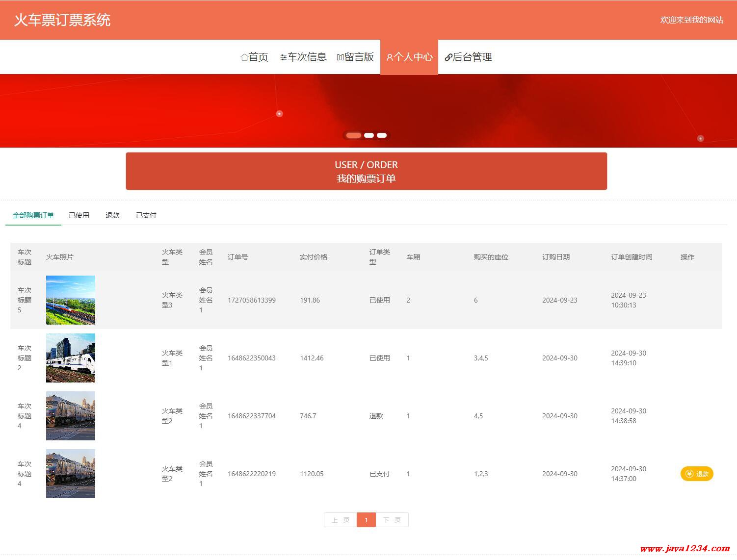Click the sliders icon beside 车次信息
737x560 pixels.
click(x=283, y=57)
